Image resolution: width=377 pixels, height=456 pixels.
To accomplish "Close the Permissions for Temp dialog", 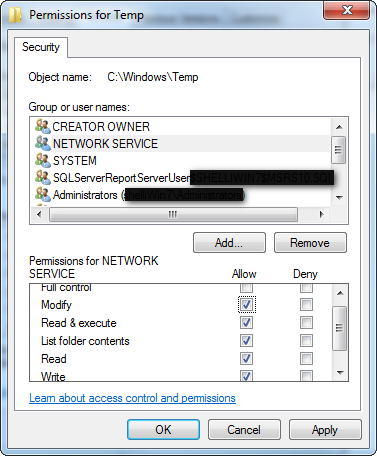I will pyautogui.click(x=347, y=10).
